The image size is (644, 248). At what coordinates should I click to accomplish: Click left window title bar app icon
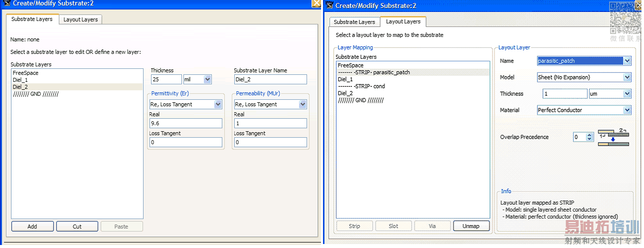click(x=7, y=3)
